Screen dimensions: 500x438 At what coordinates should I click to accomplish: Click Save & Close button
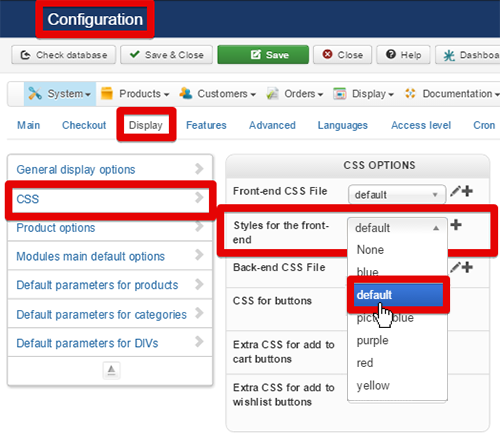(166, 55)
